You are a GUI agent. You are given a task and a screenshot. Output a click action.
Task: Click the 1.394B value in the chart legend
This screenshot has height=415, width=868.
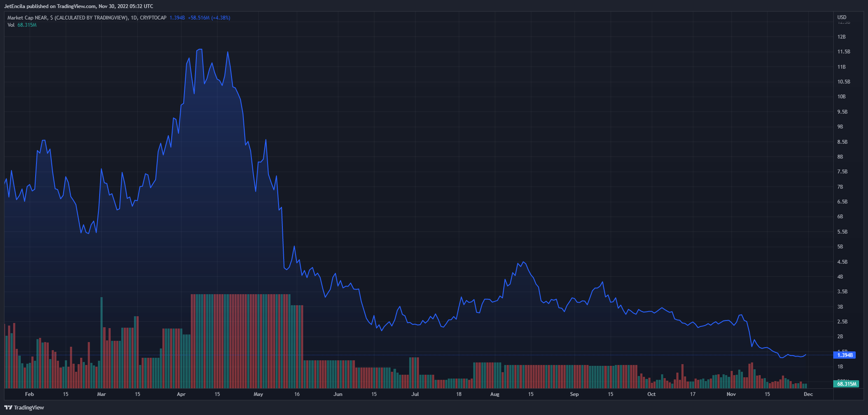(x=177, y=18)
